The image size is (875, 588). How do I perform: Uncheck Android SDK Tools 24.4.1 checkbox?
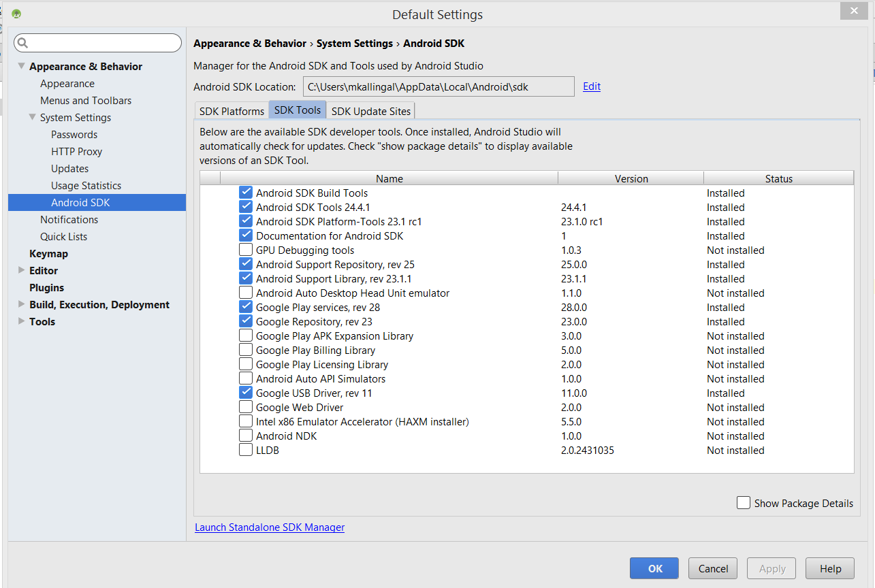point(246,207)
